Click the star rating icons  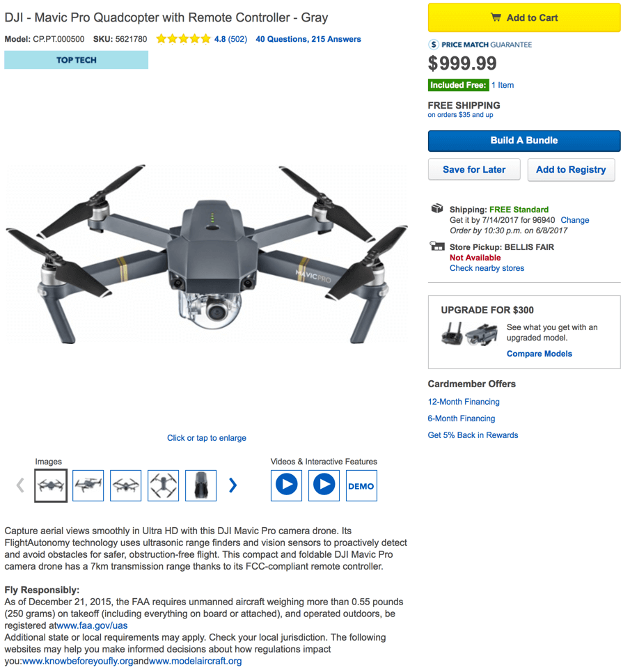click(x=183, y=39)
